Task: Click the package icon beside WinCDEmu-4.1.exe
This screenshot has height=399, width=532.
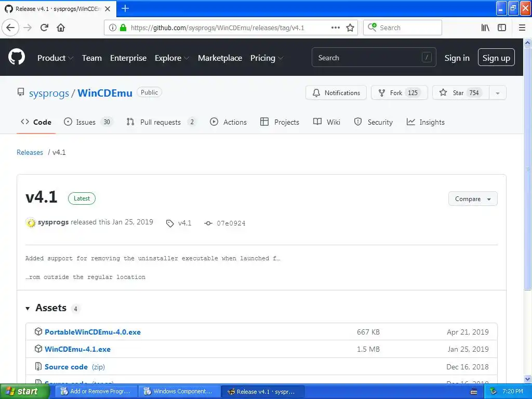Action: pyautogui.click(x=38, y=349)
